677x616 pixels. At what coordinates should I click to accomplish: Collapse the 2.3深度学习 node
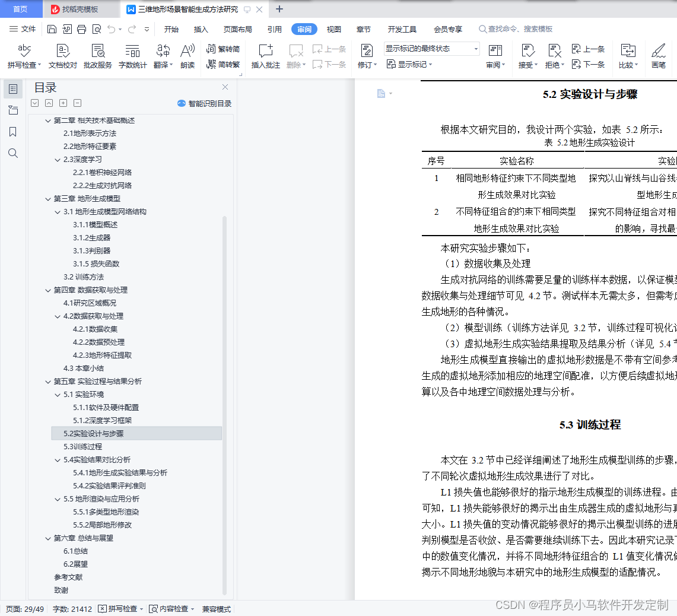click(x=58, y=160)
